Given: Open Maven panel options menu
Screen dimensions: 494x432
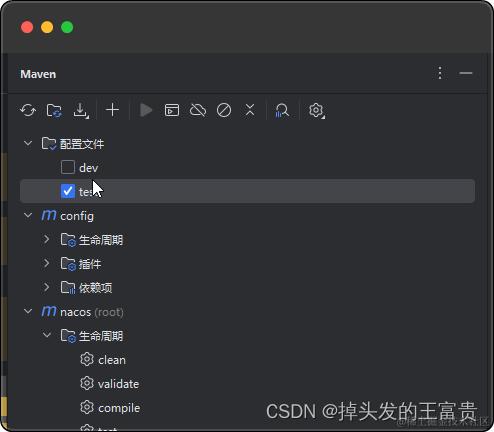Looking at the screenshot, I should point(440,73).
